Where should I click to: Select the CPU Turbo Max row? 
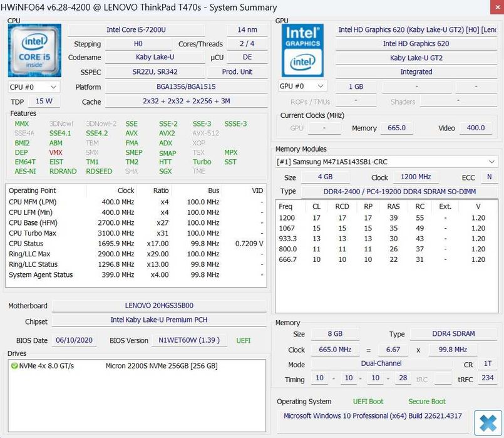click(x=136, y=233)
